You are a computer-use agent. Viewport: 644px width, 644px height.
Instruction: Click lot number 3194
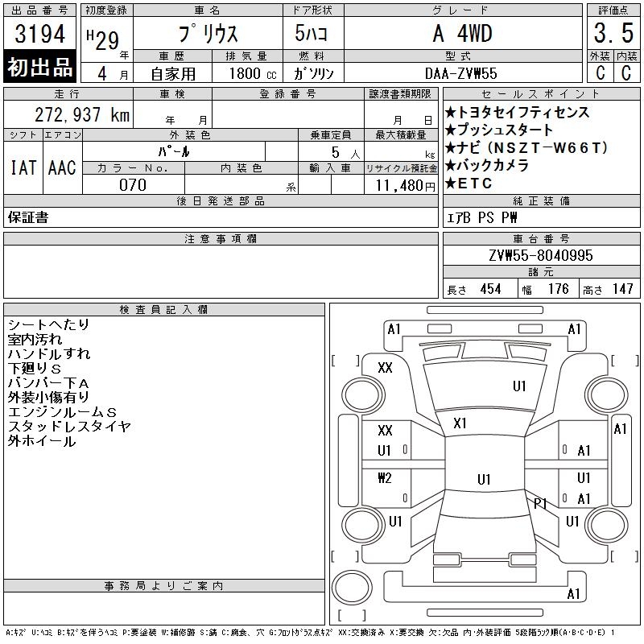(39, 33)
